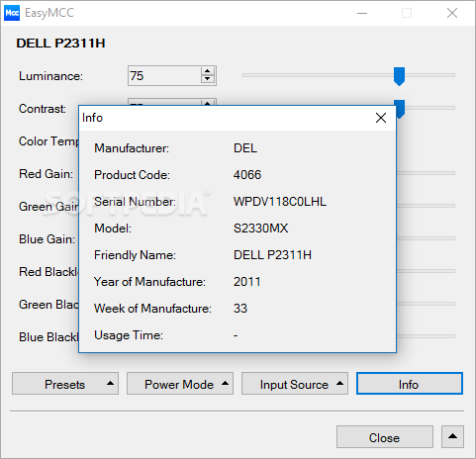This screenshot has height=459, width=476.
Task: Minimize the EasyMCC window
Action: point(362,13)
